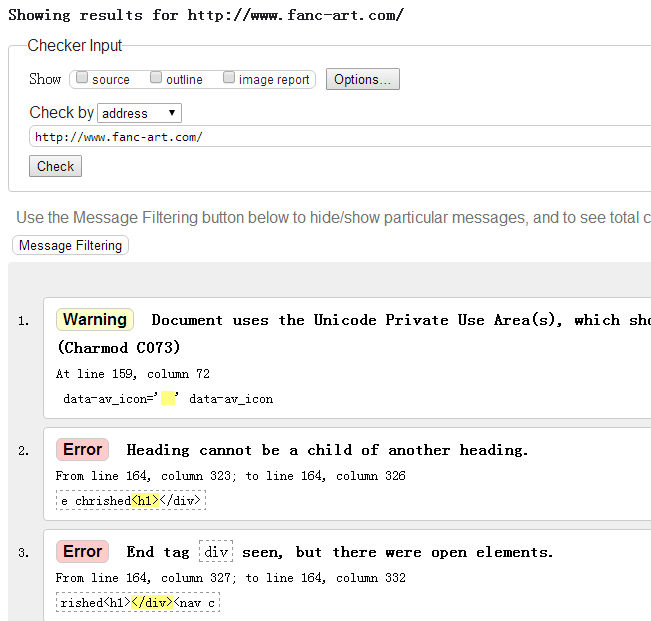Click the Showing results heading text
This screenshot has height=621, width=651.
(x=206, y=15)
